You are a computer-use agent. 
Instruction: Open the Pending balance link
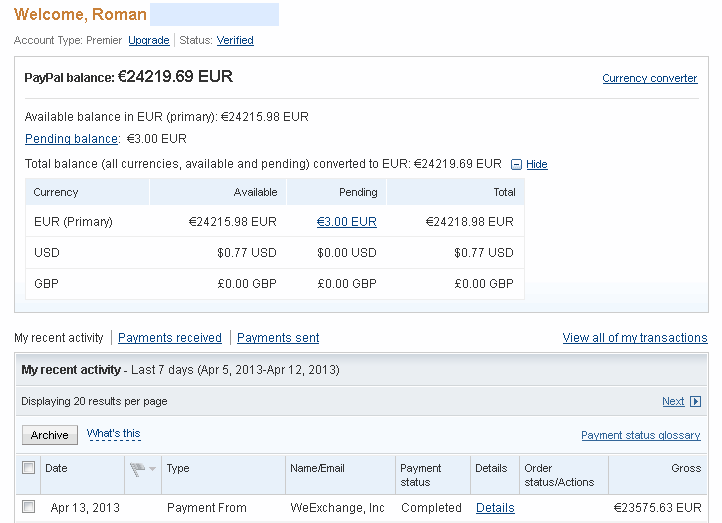[71, 139]
